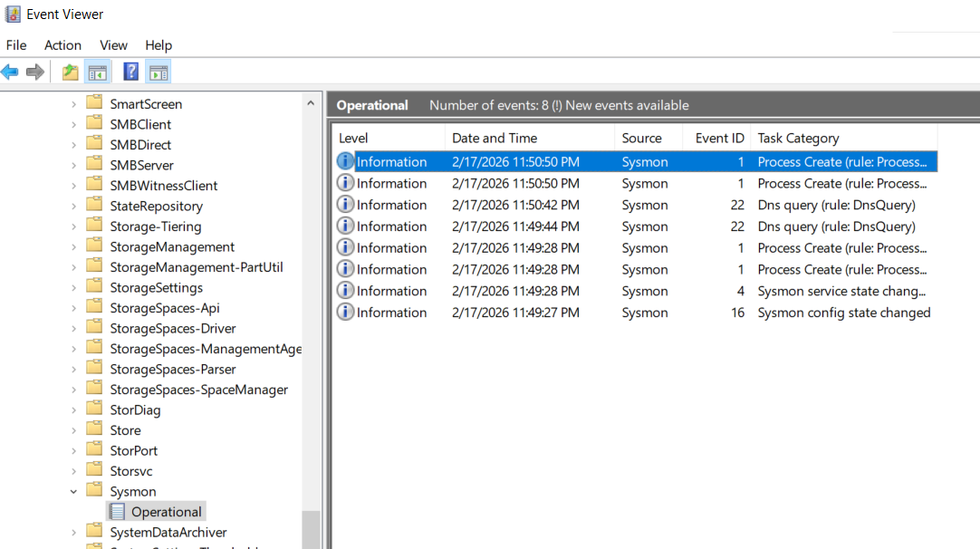Expand the SystemDataArchiver tree node
980x549 pixels.
click(x=73, y=532)
